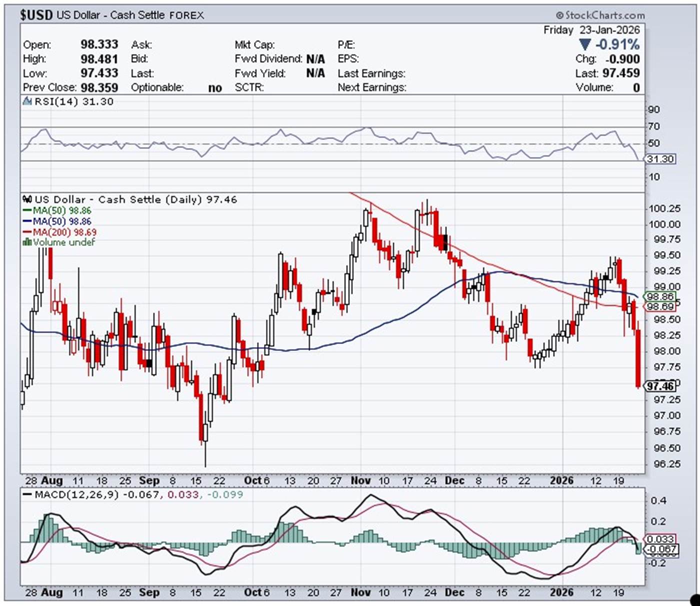Click the black dot at bottom-right corner

pos(695,599)
